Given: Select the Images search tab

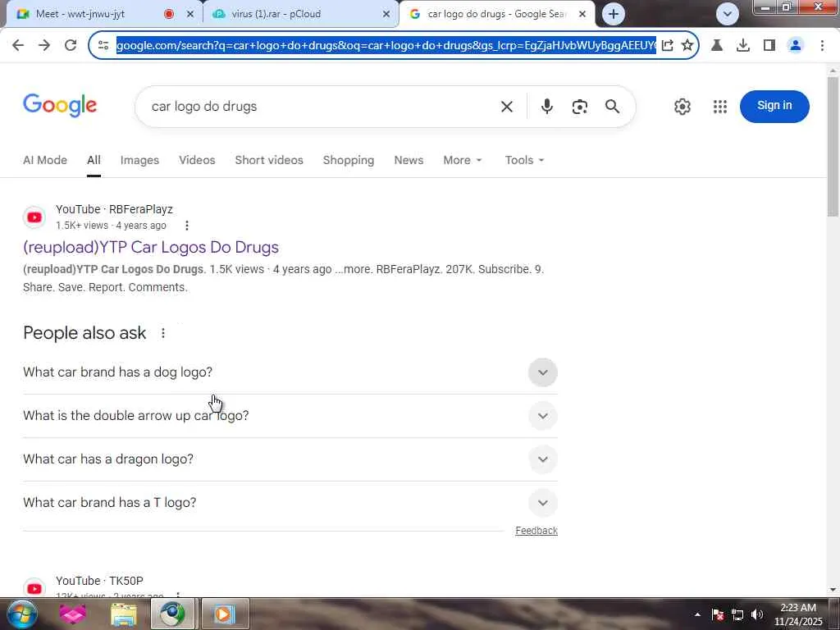Looking at the screenshot, I should click(x=139, y=160).
